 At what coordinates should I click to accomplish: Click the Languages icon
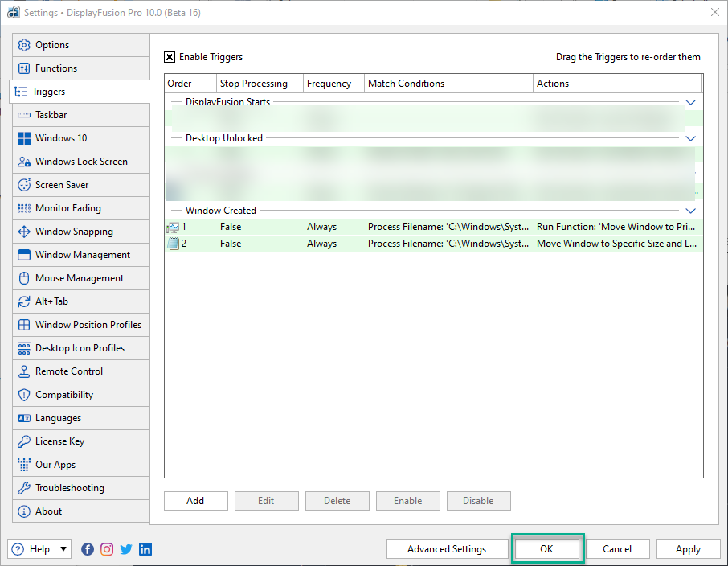[23, 418]
